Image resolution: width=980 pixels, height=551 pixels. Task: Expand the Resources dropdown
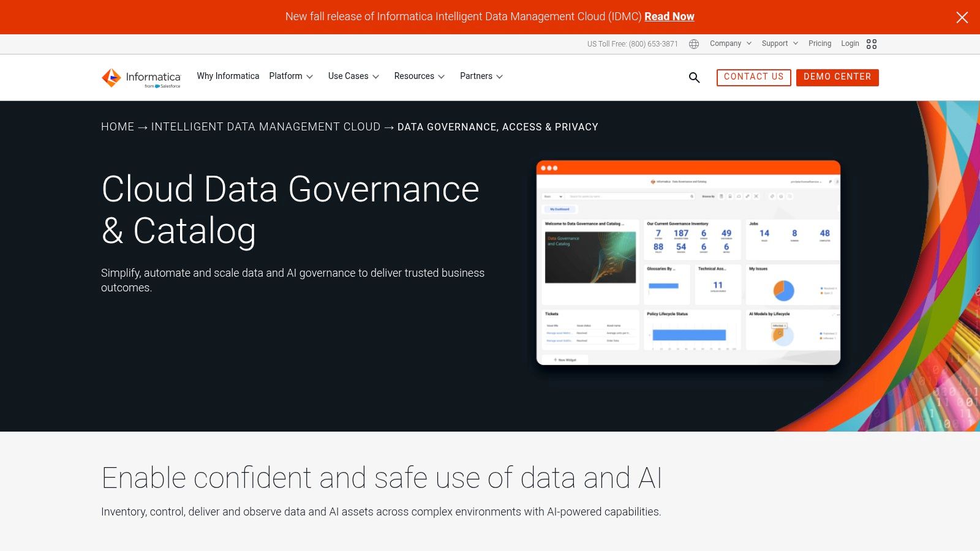(415, 76)
